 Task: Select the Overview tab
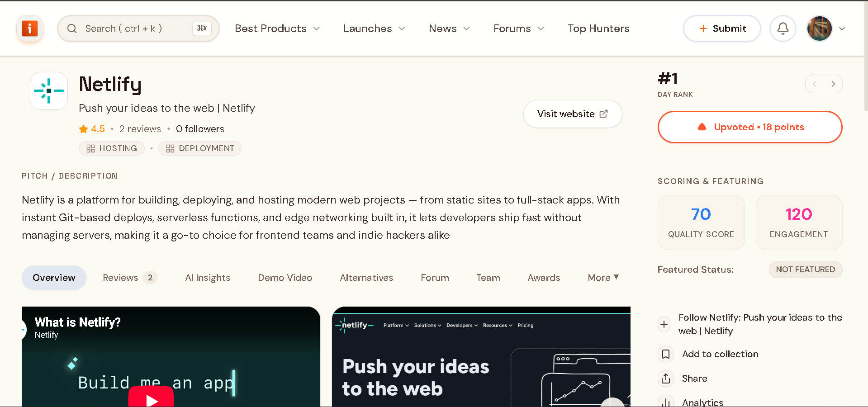point(54,278)
